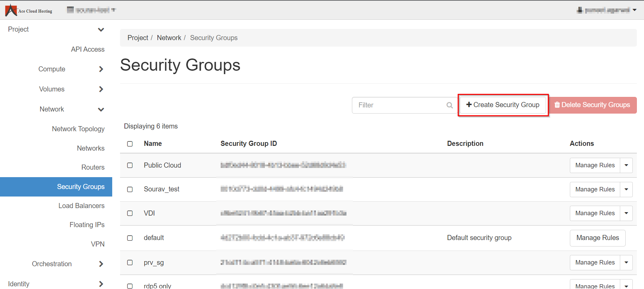This screenshot has height=289, width=644.
Task: Select the Sourav_test row checkbox
Action: (130, 189)
